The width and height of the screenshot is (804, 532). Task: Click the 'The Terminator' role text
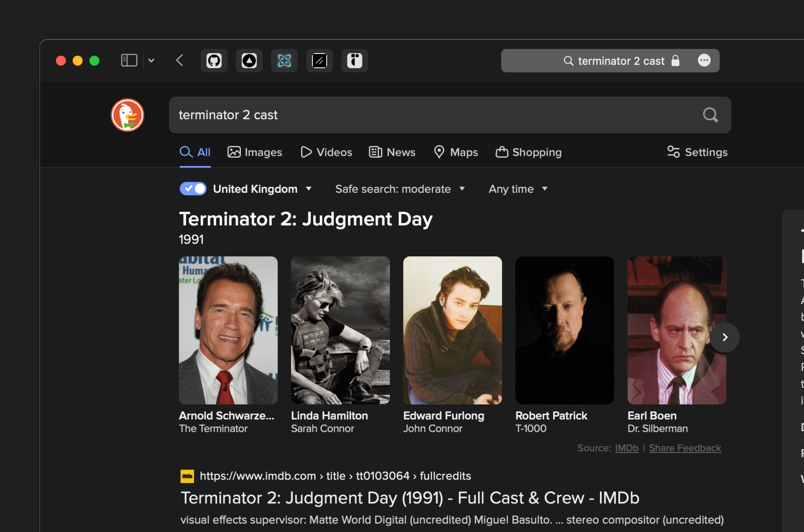click(213, 429)
